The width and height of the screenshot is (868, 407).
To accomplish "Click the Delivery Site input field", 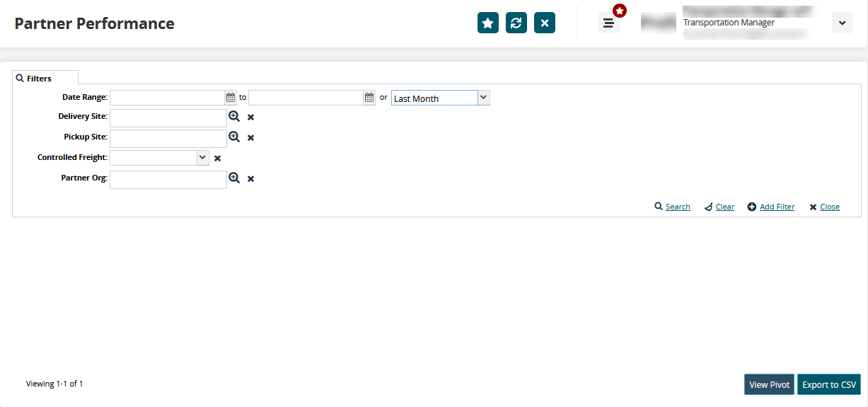I will point(168,117).
